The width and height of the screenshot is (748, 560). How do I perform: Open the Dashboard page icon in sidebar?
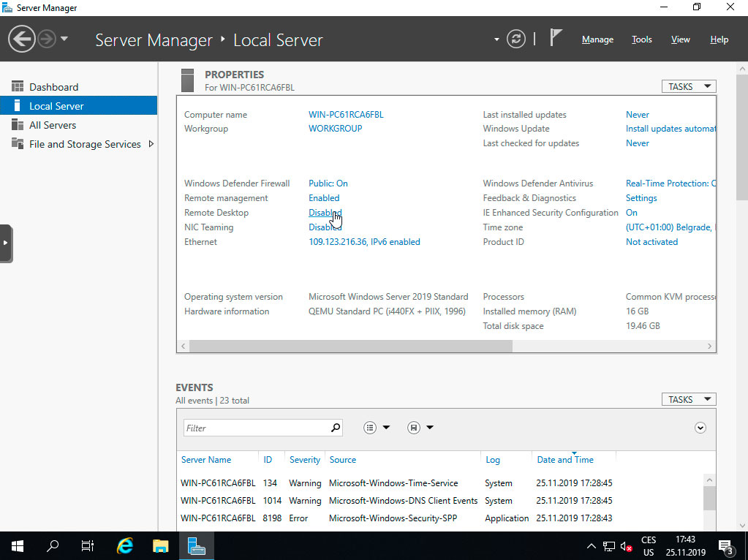tap(18, 86)
